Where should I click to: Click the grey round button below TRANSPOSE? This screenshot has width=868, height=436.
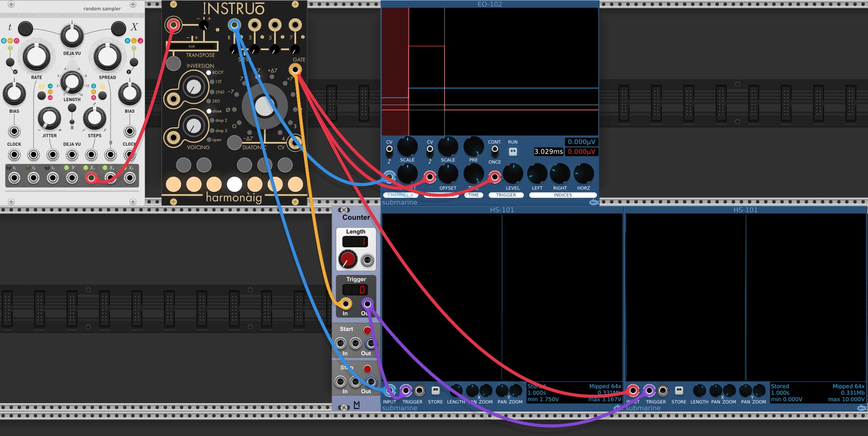pos(174,63)
